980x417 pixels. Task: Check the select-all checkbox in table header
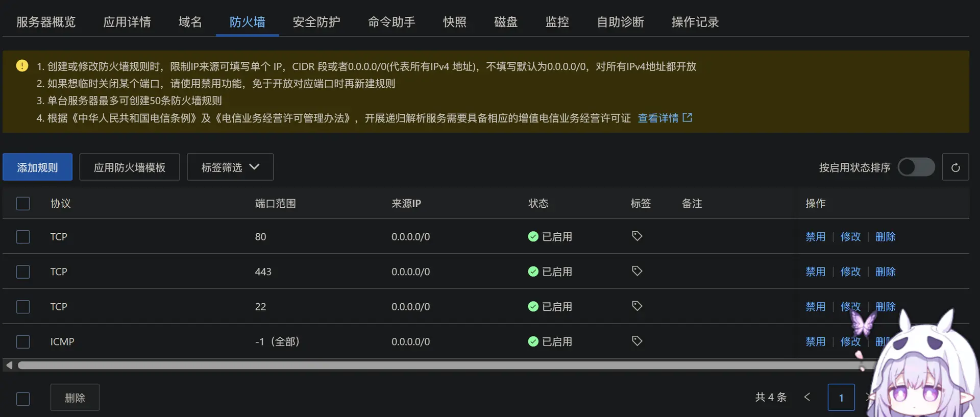[23, 204]
